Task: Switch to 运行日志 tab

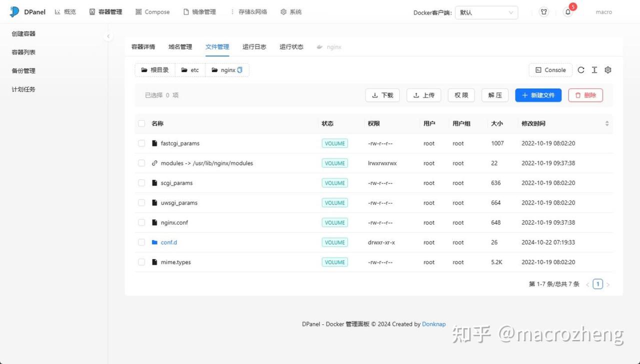Action: tap(254, 47)
